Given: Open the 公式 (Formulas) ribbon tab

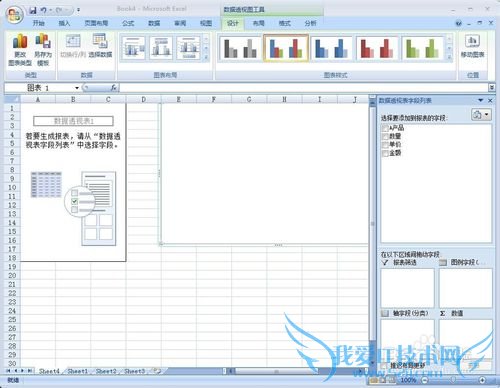Looking at the screenshot, I should [x=128, y=23].
